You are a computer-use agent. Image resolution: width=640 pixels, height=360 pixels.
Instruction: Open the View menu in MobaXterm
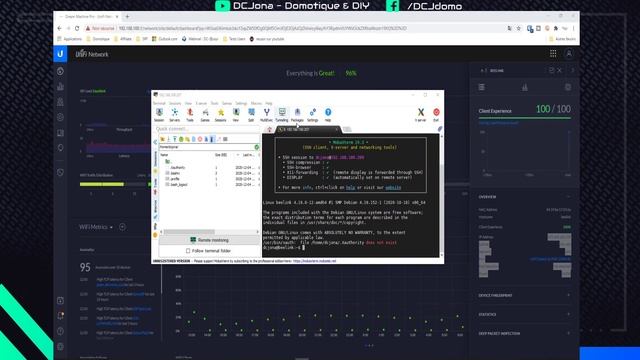click(x=188, y=103)
